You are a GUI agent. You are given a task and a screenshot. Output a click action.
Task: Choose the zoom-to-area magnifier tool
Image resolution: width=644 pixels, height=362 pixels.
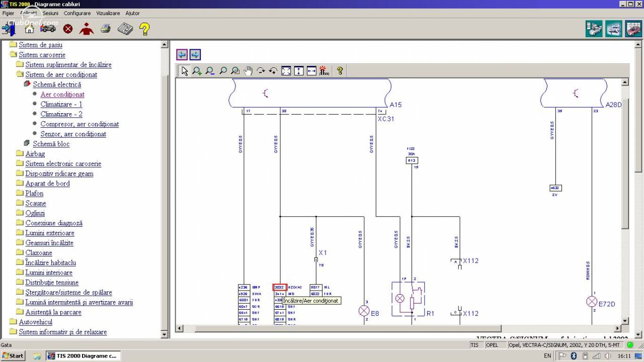click(235, 71)
